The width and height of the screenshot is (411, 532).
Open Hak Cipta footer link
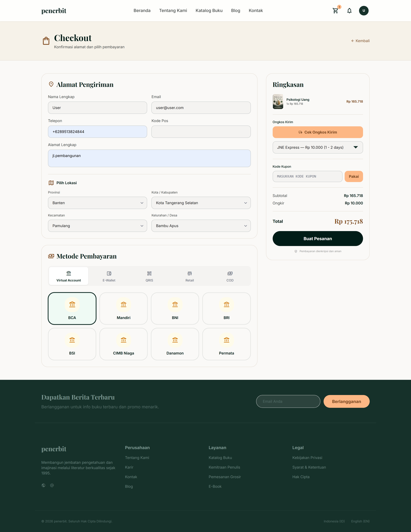tap(301, 477)
